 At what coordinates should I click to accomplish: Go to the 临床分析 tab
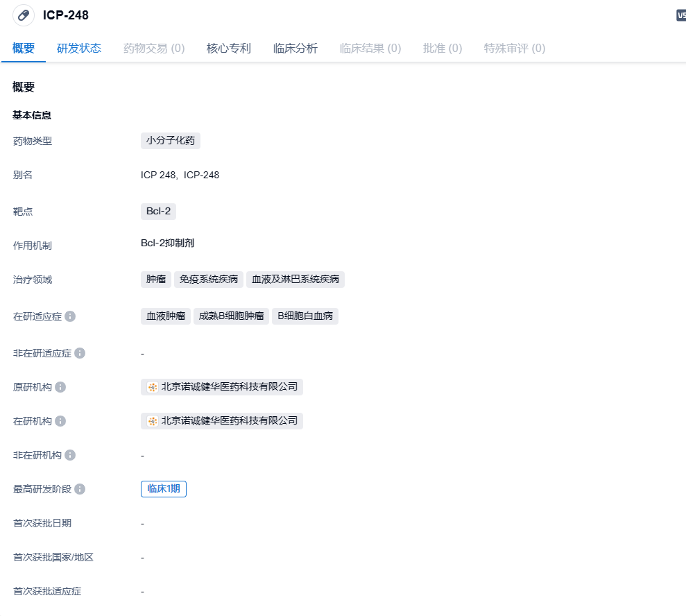pos(295,49)
